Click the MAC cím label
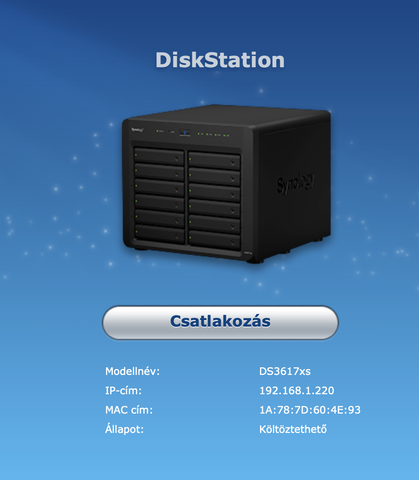The image size is (419, 480). click(x=129, y=410)
